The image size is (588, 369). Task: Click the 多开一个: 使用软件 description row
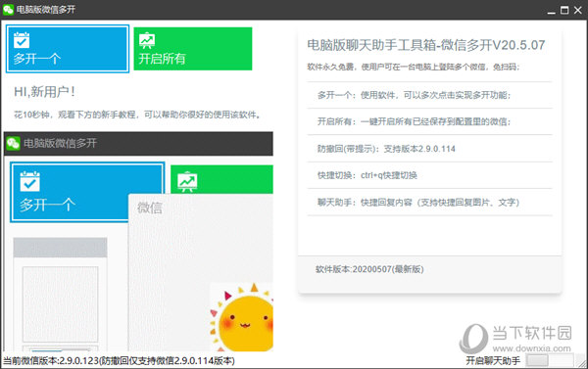(x=429, y=95)
